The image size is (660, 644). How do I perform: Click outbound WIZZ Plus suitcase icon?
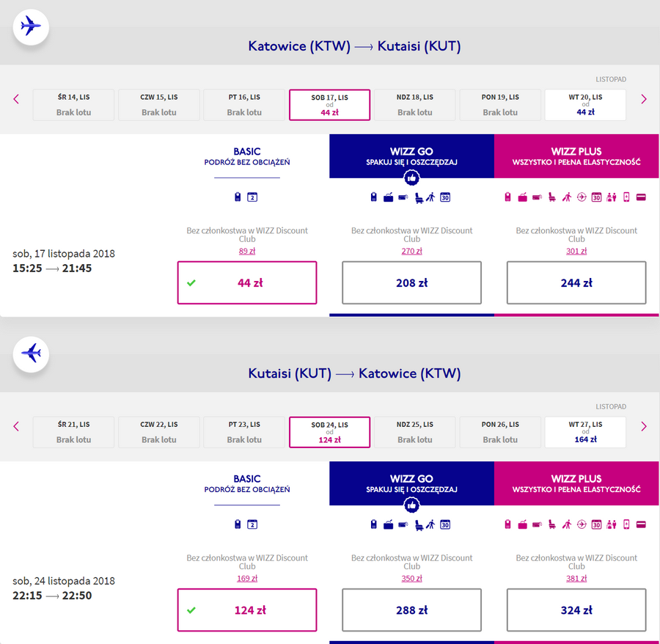pyautogui.click(x=522, y=197)
